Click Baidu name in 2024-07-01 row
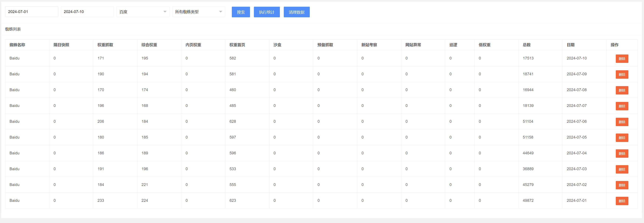The width and height of the screenshot is (644, 223). pos(14,200)
